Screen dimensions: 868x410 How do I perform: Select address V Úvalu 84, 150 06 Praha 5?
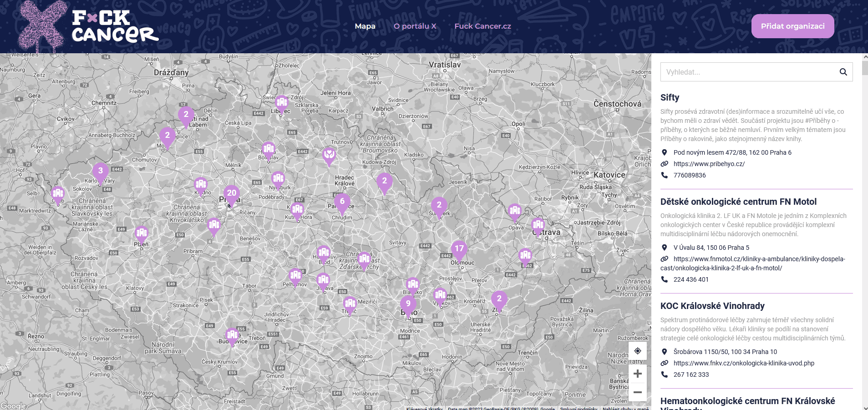tap(711, 248)
